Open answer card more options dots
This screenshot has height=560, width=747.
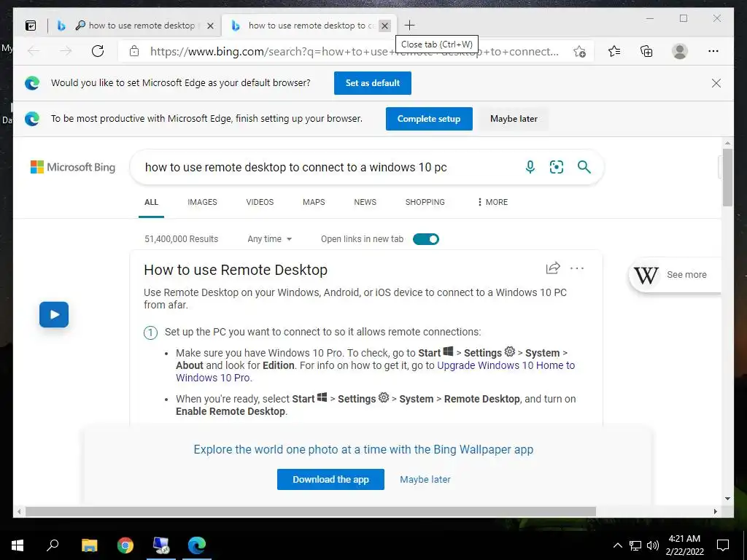tap(577, 268)
